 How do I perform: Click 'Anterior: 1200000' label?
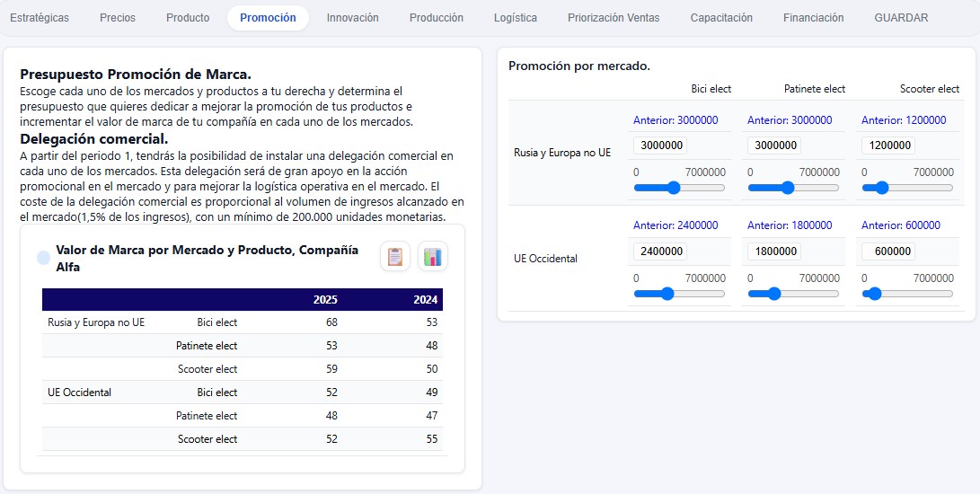coord(904,120)
